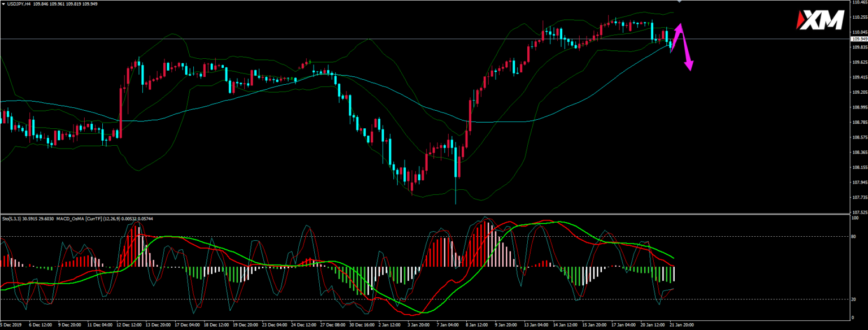
Task: Open the USDJPY,H4 chart dropdown arrow
Action: point(3,4)
